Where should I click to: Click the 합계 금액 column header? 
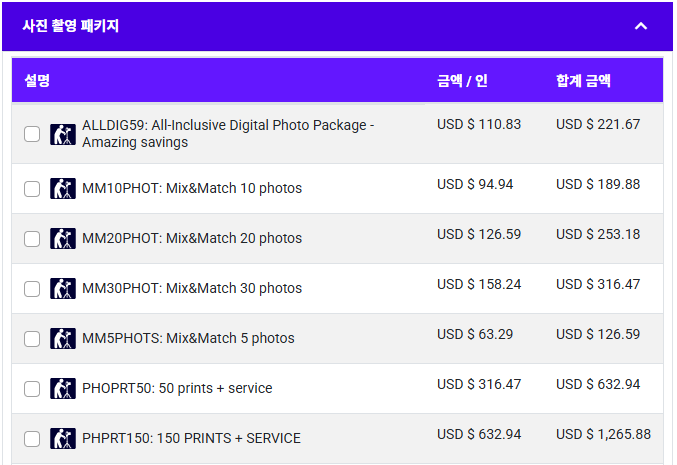tap(583, 81)
